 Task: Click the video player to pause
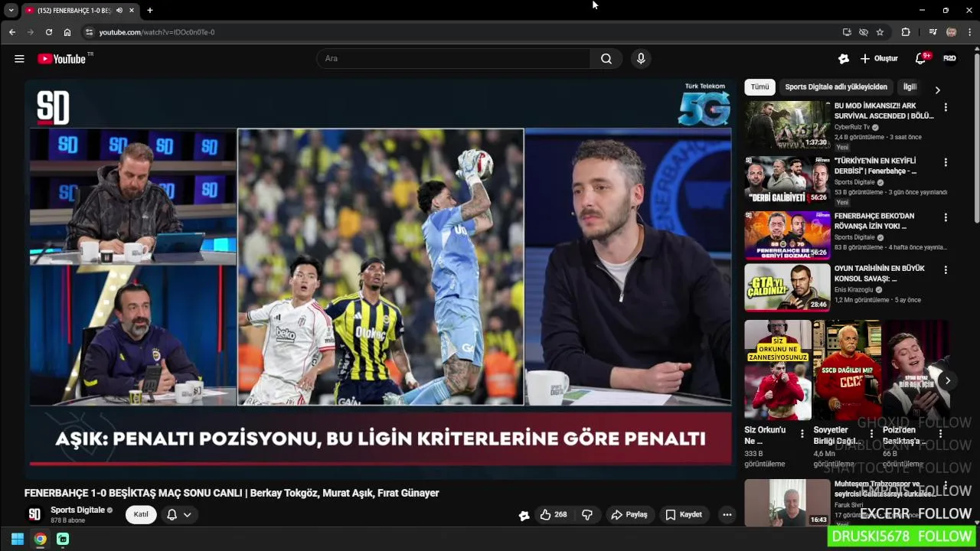[x=380, y=279]
